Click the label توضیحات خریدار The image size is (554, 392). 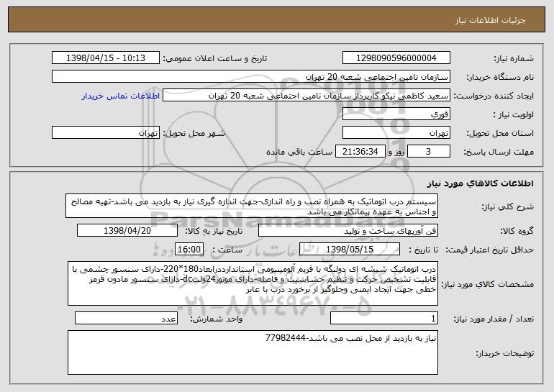pos(505,352)
